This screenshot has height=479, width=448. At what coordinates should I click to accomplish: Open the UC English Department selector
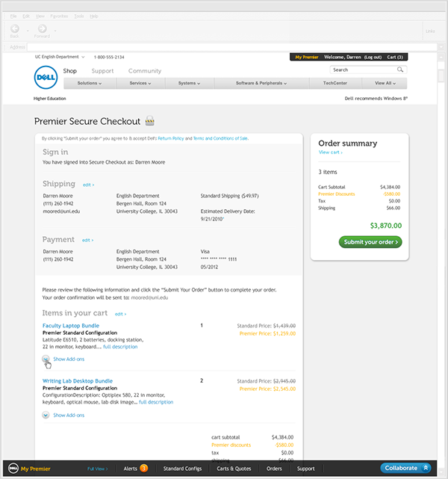[x=60, y=57]
